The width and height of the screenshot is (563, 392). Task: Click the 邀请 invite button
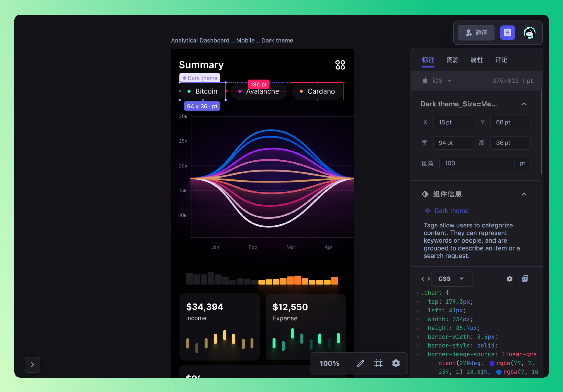(x=476, y=33)
